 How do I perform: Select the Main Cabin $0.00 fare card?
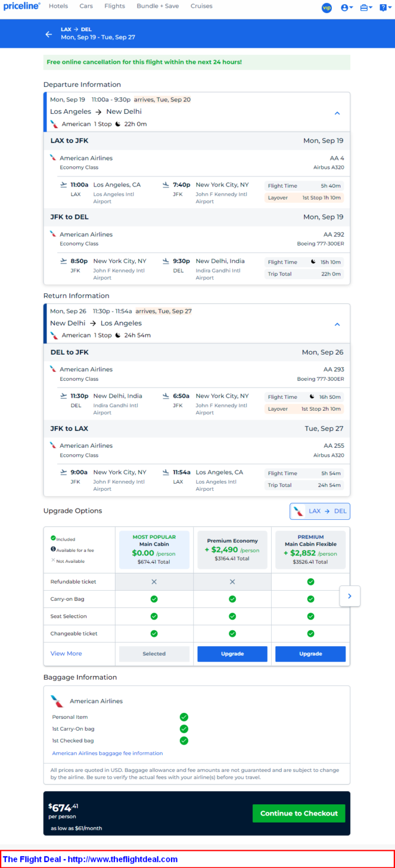(x=154, y=550)
